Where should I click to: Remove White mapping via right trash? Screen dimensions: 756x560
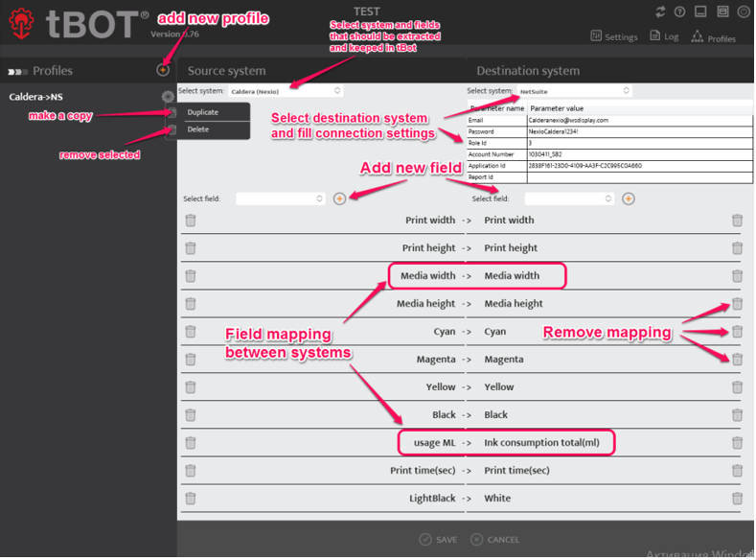click(x=737, y=499)
